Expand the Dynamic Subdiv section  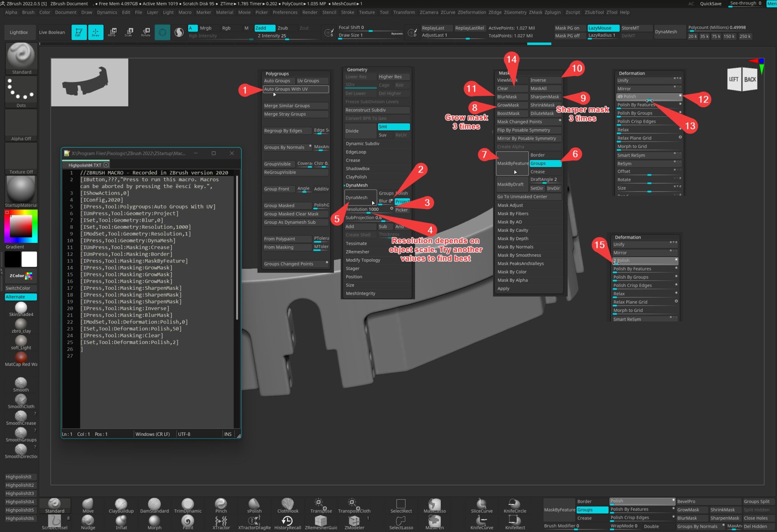(362, 144)
